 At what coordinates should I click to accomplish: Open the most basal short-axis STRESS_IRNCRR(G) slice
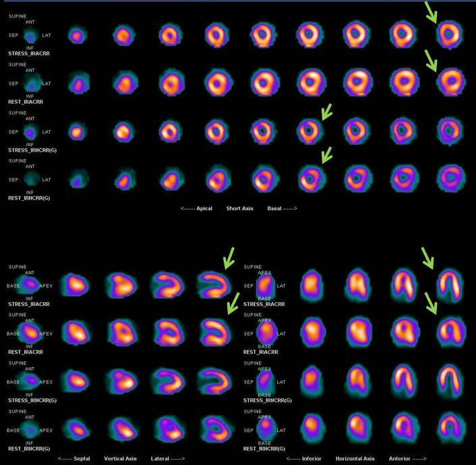pyautogui.click(x=450, y=131)
